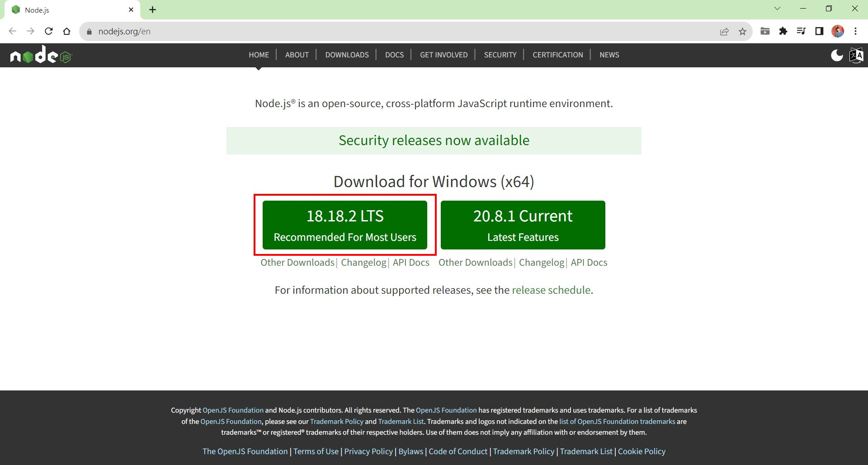This screenshot has height=465, width=868.
Task: Open Chrome's three-dot menu
Action: click(x=855, y=31)
